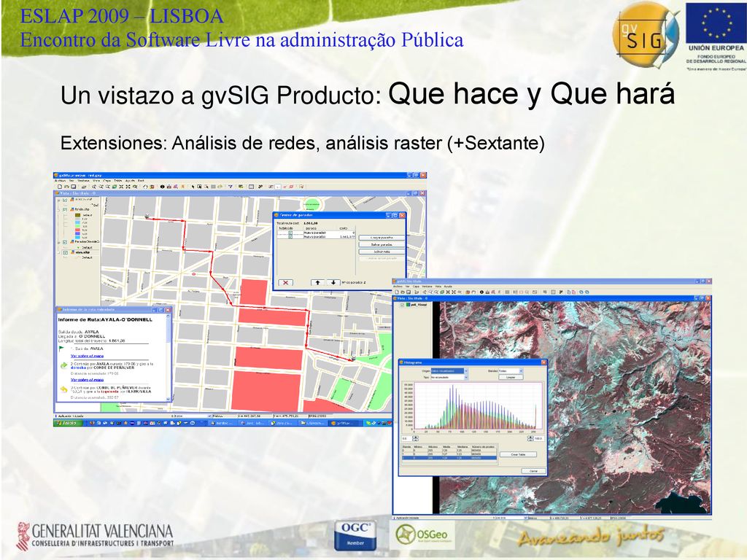The image size is (747, 560).
Task: Open Red menu in the network-analysis gvSIG window
Action: [x=141, y=181]
